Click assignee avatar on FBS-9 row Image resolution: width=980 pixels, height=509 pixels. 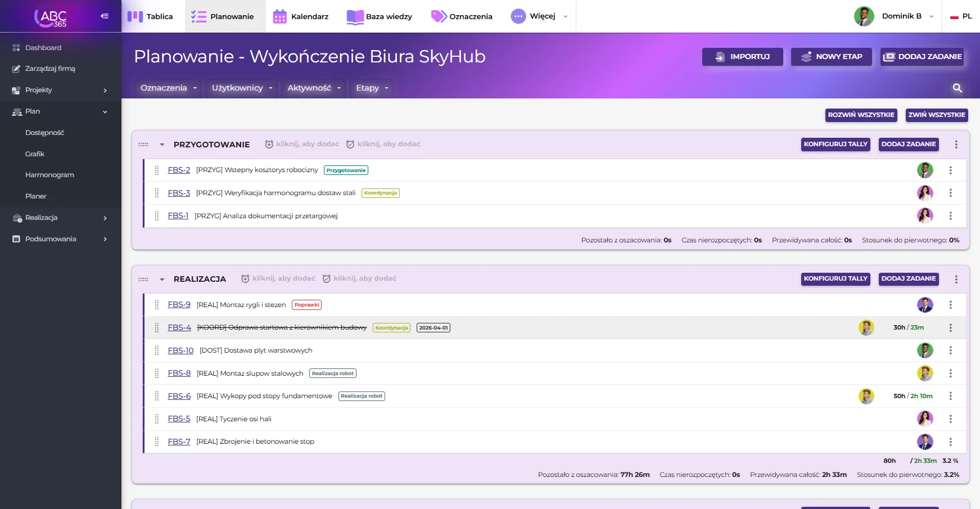pyautogui.click(x=925, y=305)
